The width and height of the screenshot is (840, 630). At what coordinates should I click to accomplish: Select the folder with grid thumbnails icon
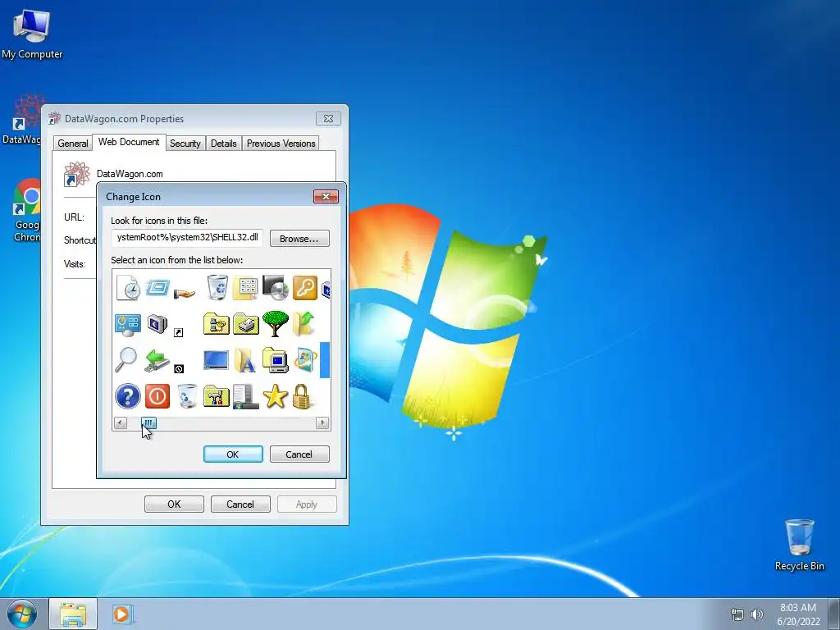click(x=246, y=288)
